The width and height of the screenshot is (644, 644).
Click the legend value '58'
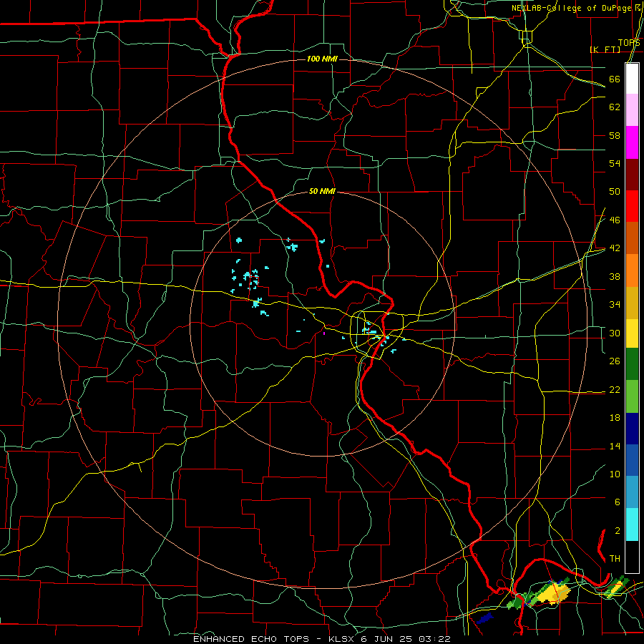[x=615, y=135]
